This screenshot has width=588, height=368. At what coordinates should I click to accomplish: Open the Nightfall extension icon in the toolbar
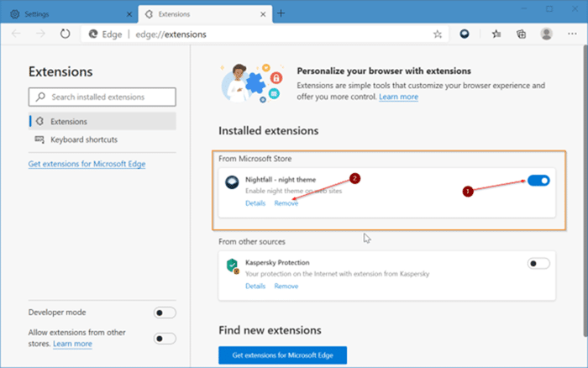pos(465,34)
